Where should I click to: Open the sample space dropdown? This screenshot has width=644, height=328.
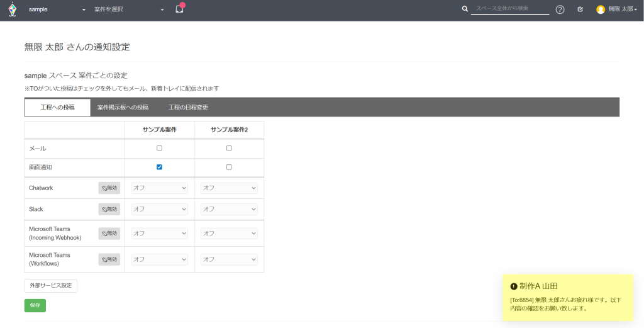57,10
